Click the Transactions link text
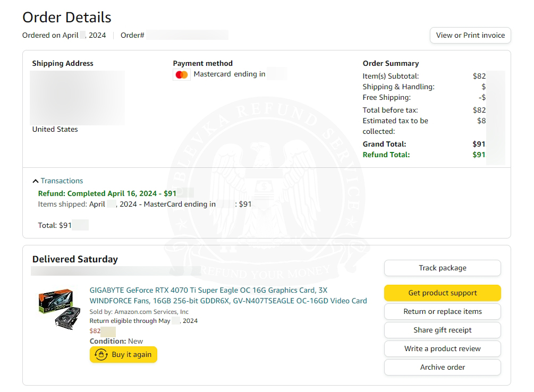The height and width of the screenshot is (392, 534). tap(62, 181)
